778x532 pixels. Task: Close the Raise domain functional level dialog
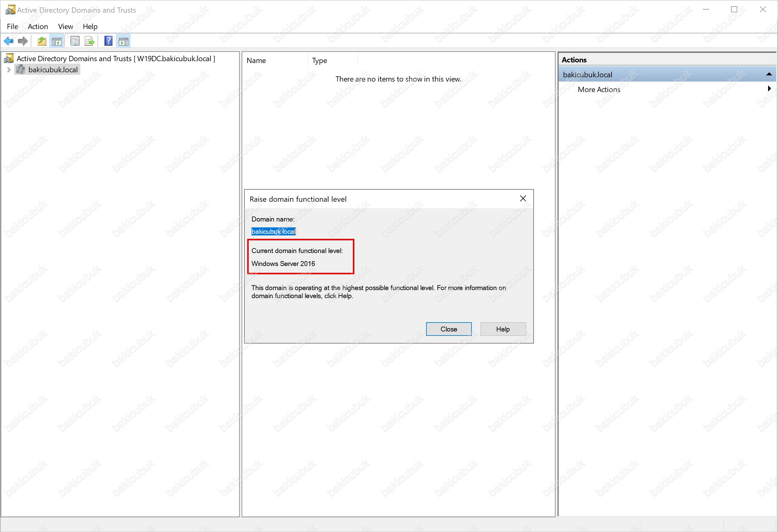point(523,199)
